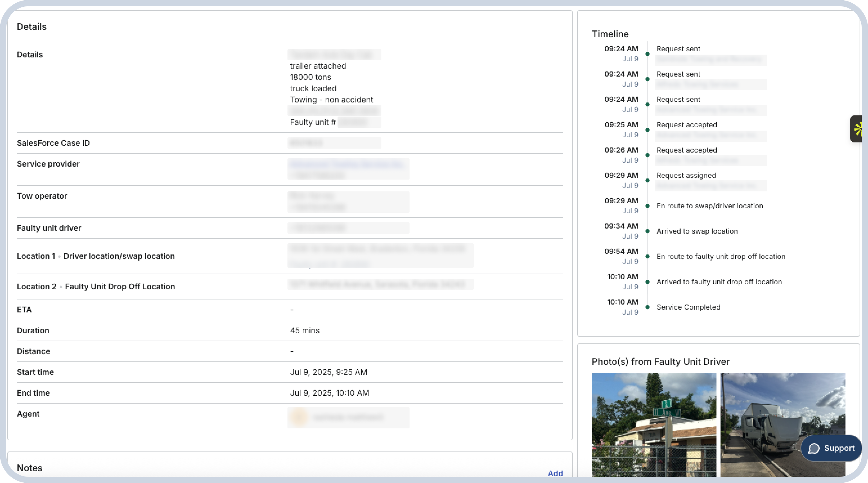This screenshot has height=483, width=868.
Task: Open the blurred Service provider name link
Action: 347,164
